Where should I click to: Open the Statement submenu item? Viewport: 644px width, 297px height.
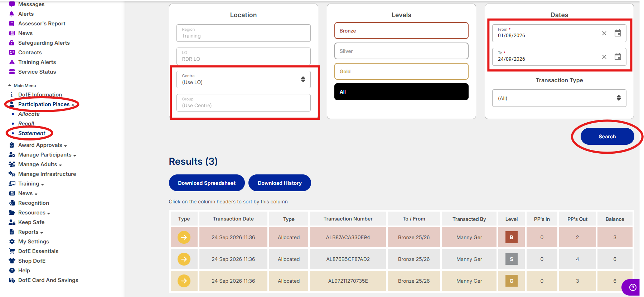coord(32,133)
